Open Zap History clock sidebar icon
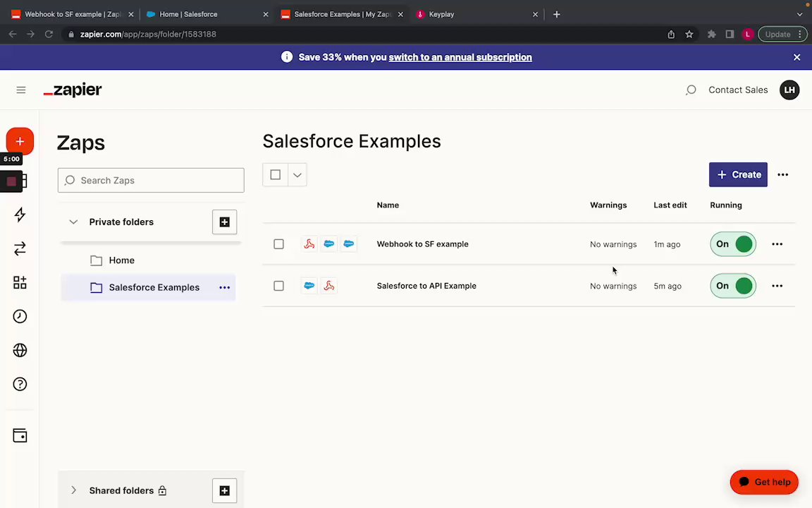Image resolution: width=812 pixels, height=508 pixels. (20, 316)
